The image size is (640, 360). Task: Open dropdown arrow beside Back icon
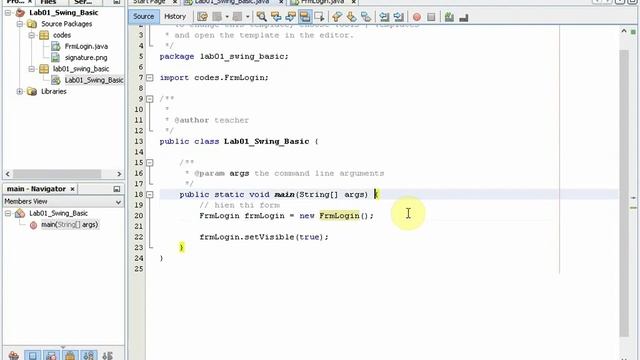pos(227,17)
